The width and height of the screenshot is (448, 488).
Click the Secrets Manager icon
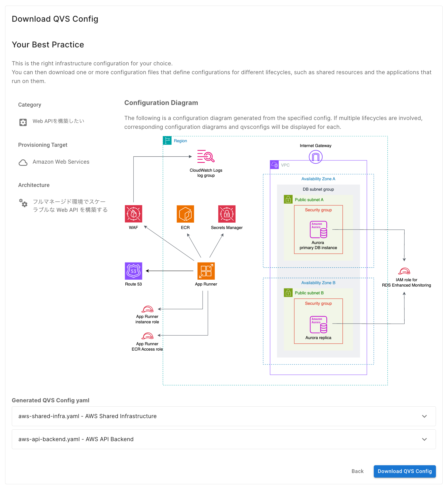click(x=227, y=214)
